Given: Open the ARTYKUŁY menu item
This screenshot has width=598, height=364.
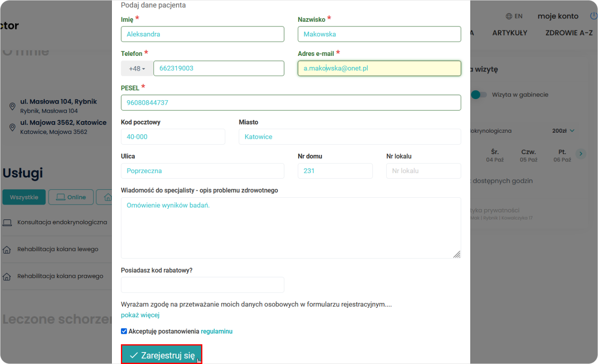Looking at the screenshot, I should tap(510, 33).
